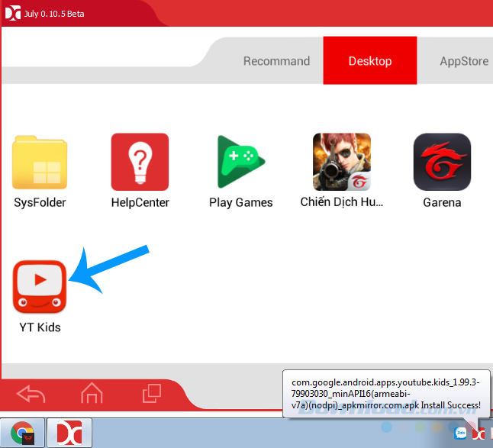Open the Zalo tray icon

pos(461,433)
